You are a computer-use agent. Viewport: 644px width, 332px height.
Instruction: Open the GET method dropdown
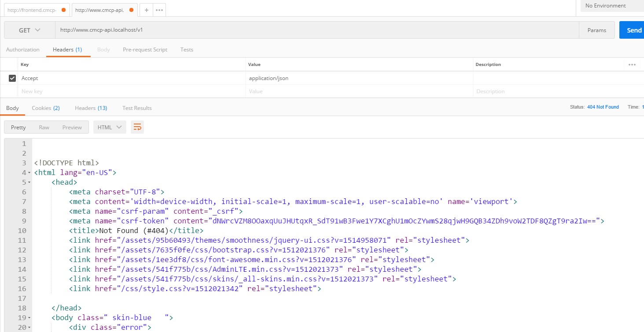click(29, 30)
